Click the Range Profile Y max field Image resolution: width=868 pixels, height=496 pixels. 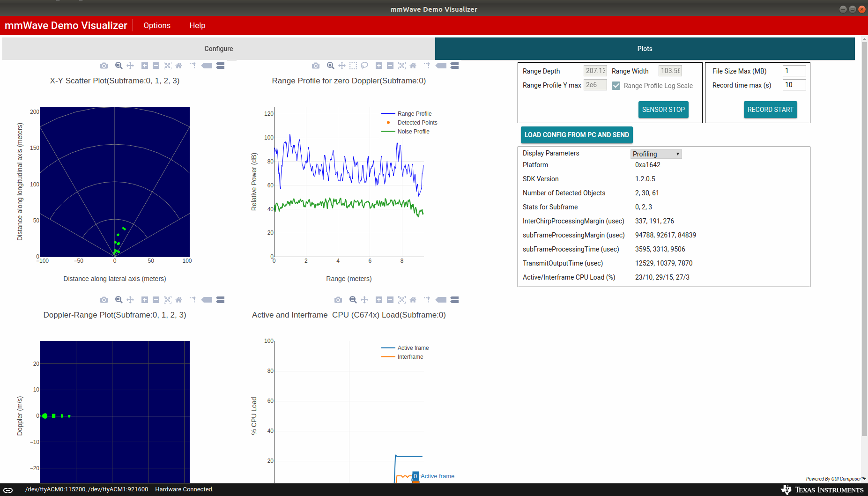pos(595,85)
